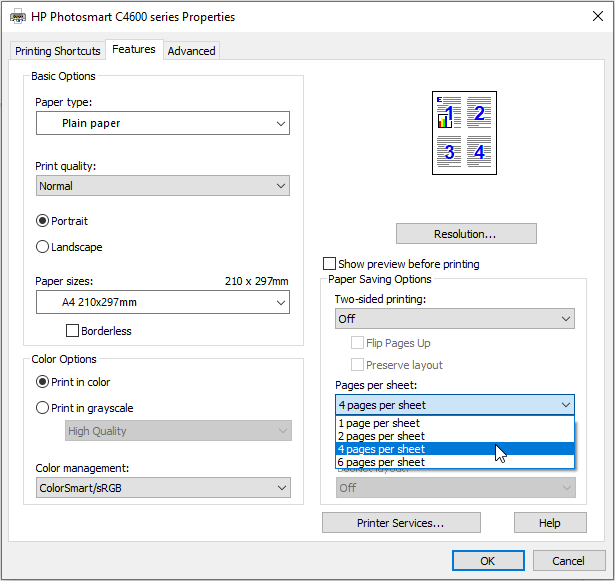Click the 4-up page layout preview image
Image resolution: width=615 pixels, height=581 pixels.
[464, 133]
